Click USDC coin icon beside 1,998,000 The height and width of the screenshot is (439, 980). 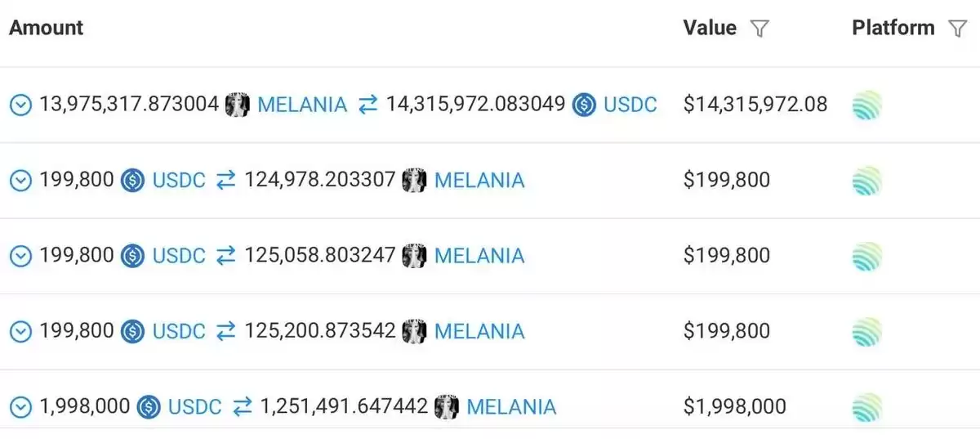[149, 407]
